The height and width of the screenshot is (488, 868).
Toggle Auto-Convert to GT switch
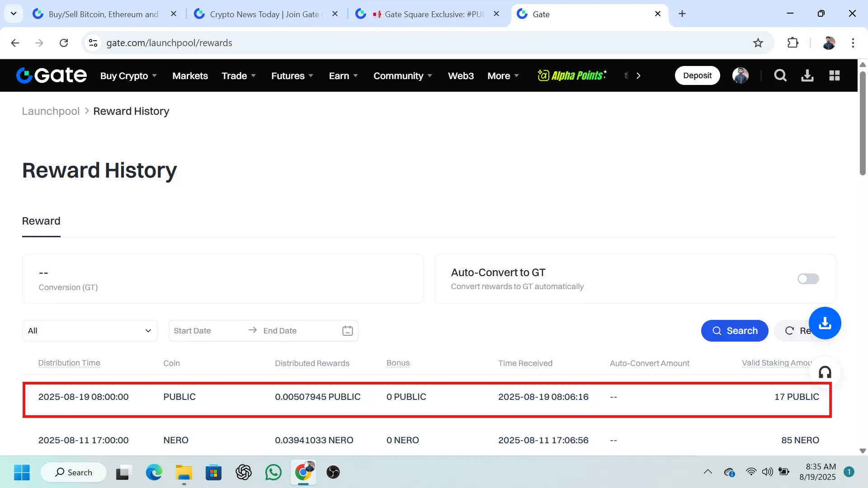click(x=808, y=279)
